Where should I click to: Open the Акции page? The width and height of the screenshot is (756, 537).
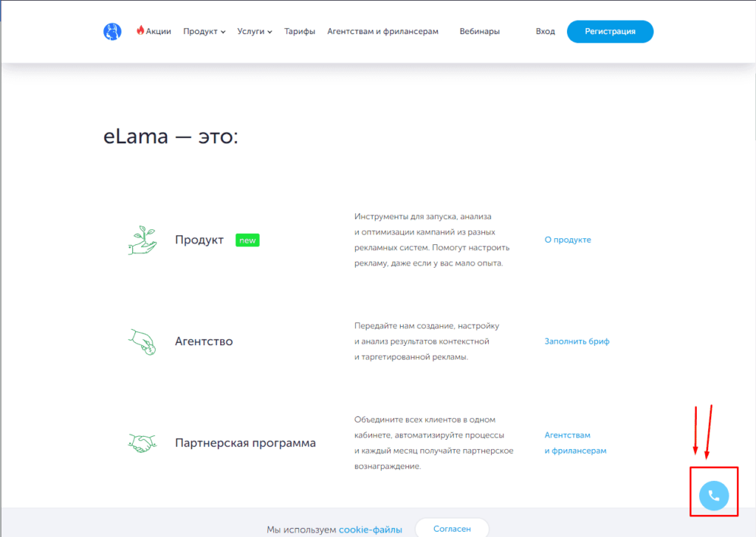tap(158, 31)
